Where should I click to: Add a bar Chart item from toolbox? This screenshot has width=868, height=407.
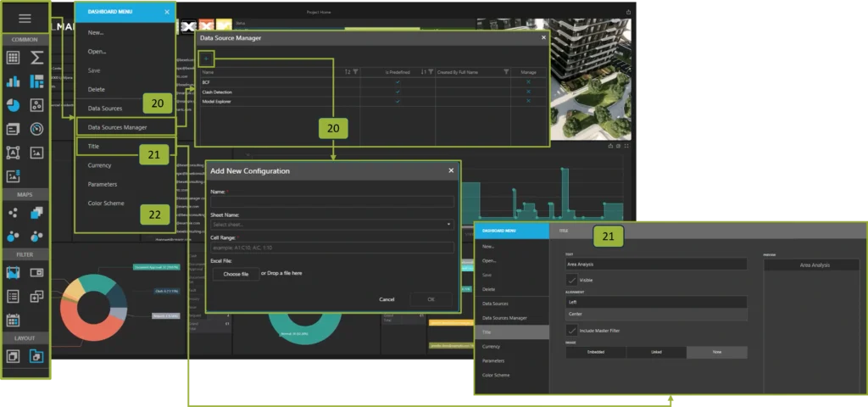pos(14,81)
